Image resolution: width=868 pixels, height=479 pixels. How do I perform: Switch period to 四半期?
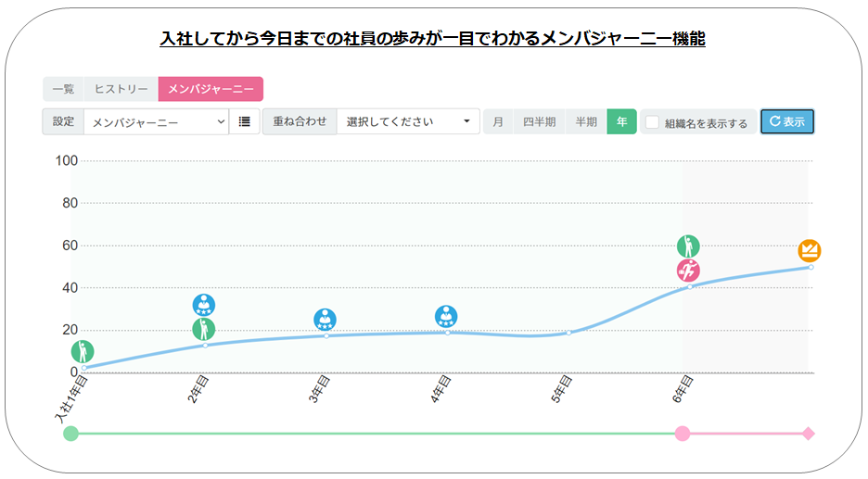[x=539, y=121]
